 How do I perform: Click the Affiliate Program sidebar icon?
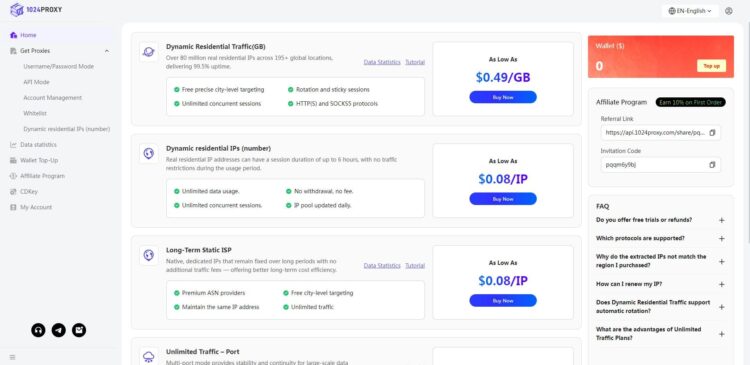(x=13, y=176)
